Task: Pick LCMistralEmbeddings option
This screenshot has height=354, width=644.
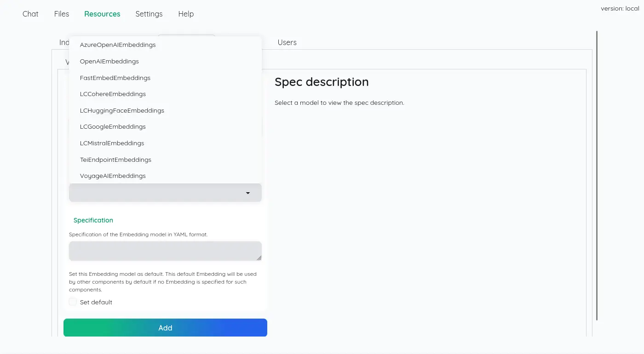Action: tap(112, 143)
